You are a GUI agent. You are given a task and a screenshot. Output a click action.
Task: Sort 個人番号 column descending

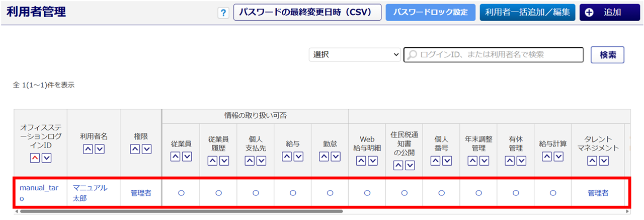pyautogui.click(x=448, y=161)
